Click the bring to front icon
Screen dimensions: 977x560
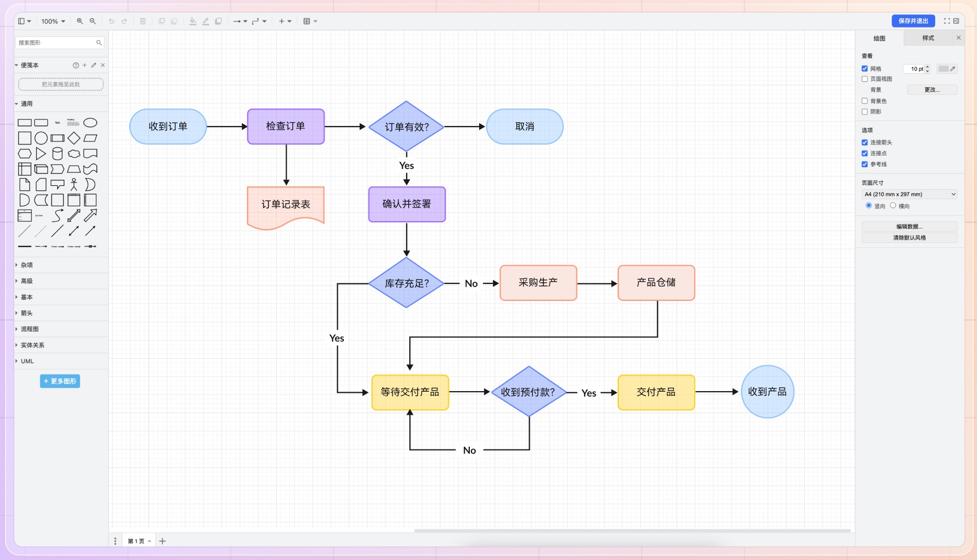162,21
